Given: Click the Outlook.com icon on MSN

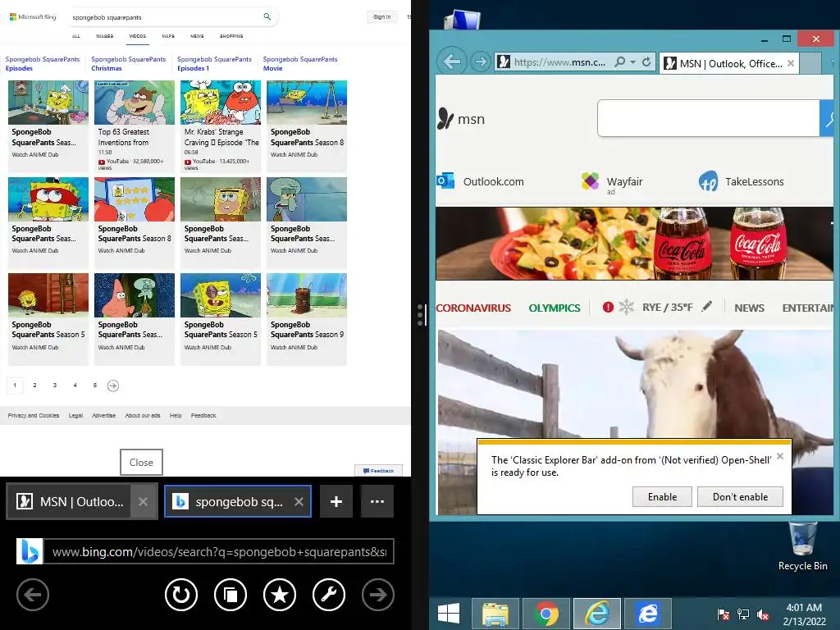Looking at the screenshot, I should (x=445, y=181).
